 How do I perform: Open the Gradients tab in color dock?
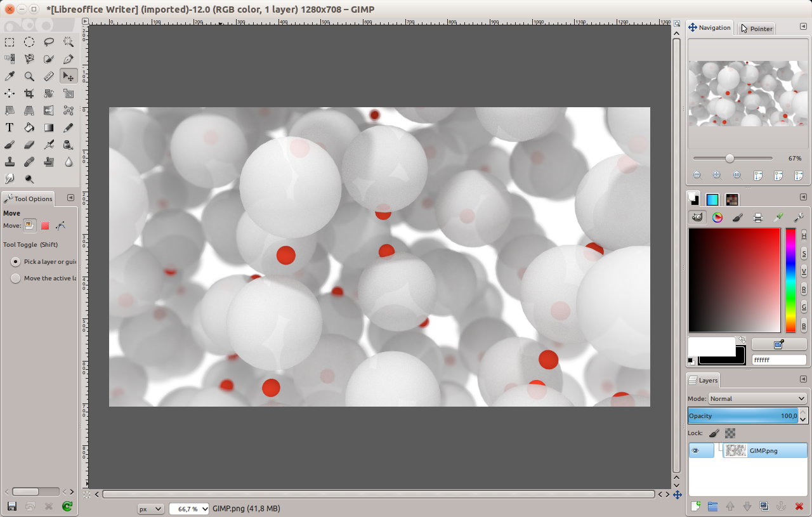click(x=712, y=199)
